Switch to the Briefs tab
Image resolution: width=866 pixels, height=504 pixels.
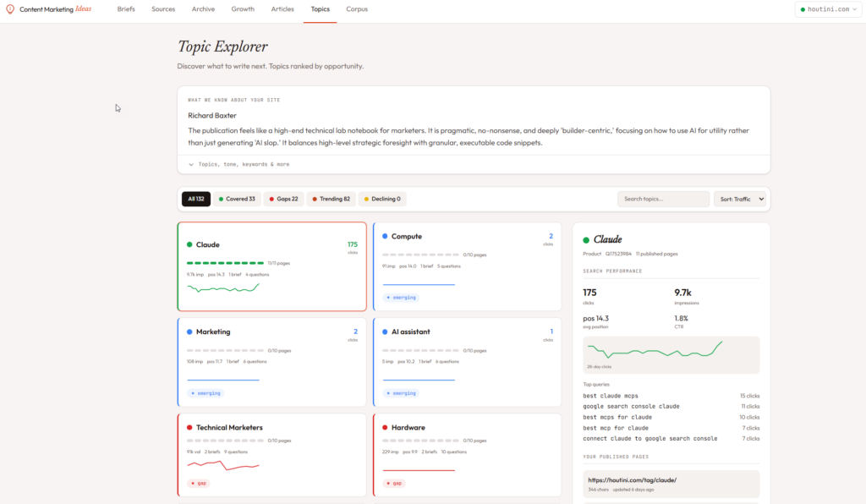pos(126,9)
